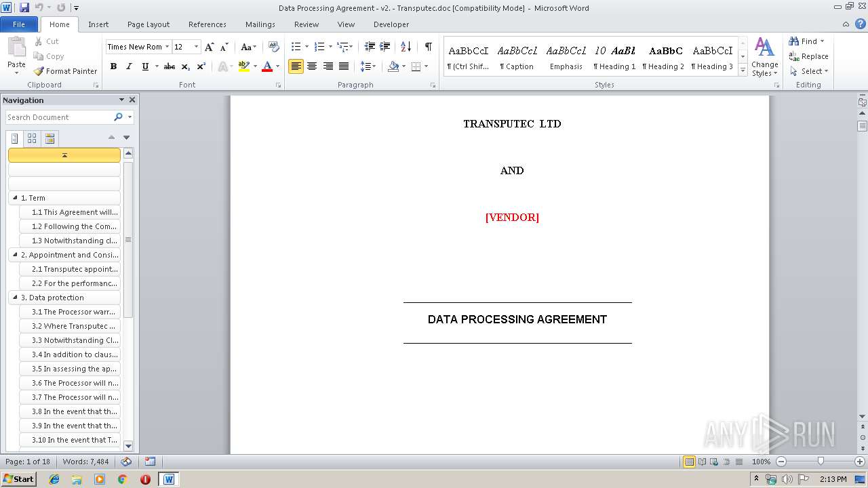Open the font size dropdown
The height and width of the screenshot is (488, 868).
(197, 47)
